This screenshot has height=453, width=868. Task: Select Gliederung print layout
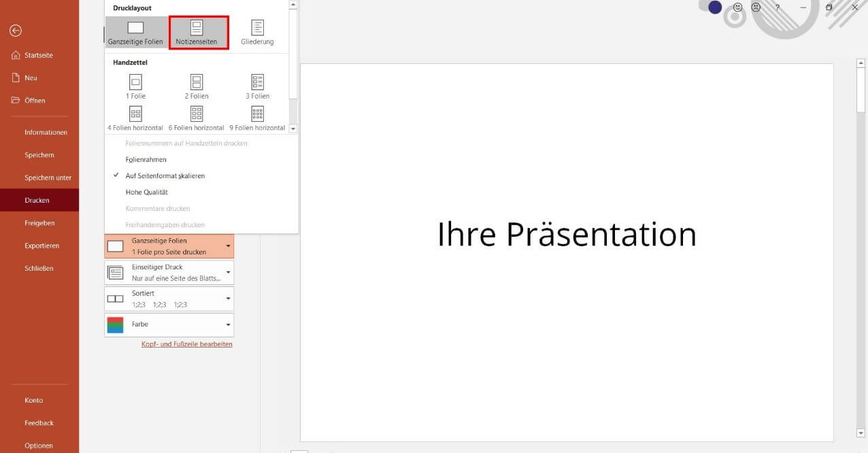tap(257, 33)
